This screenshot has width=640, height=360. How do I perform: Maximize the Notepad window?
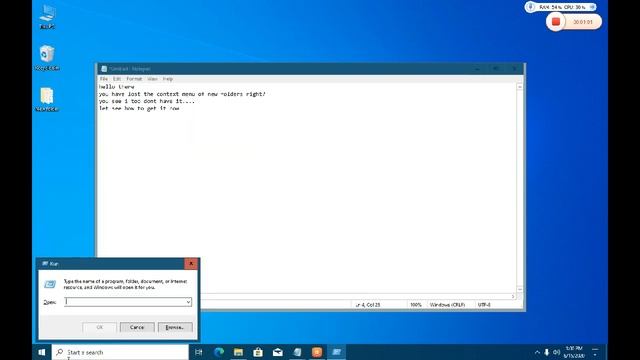tap(496, 69)
